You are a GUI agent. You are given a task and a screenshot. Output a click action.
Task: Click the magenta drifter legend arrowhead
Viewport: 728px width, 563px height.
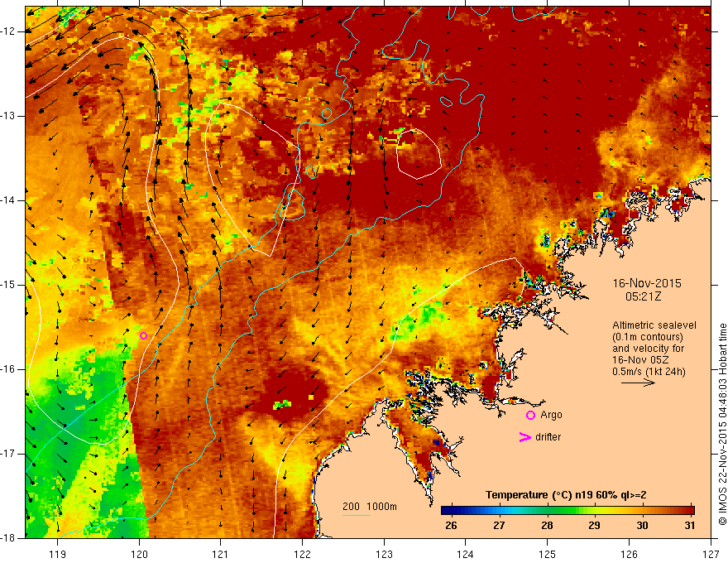[525, 437]
